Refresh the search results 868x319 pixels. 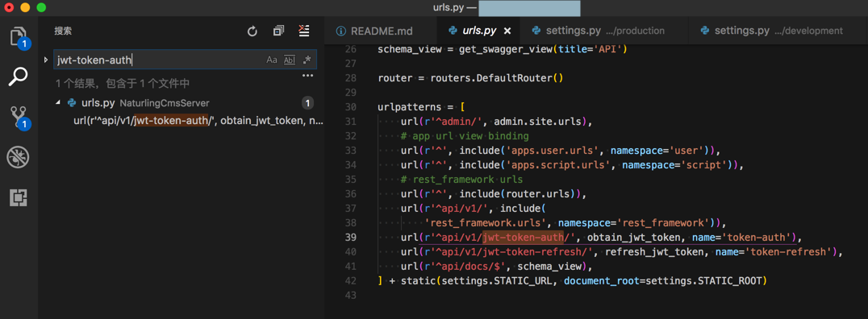click(x=252, y=31)
